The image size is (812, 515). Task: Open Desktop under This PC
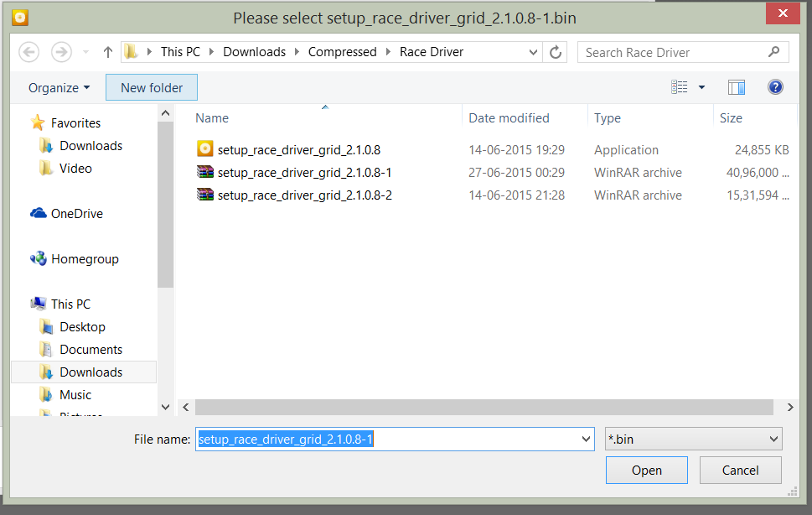[x=82, y=327]
